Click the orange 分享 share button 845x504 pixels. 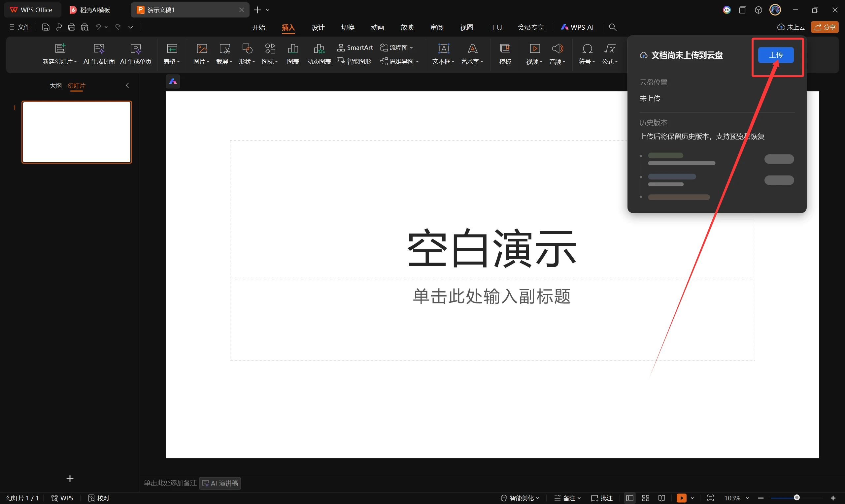pos(824,27)
